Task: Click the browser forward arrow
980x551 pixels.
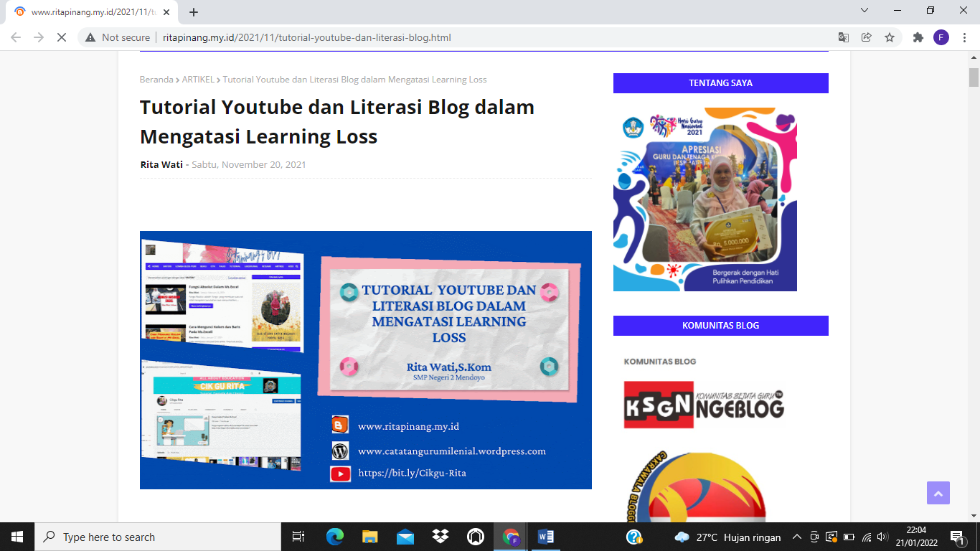Action: point(39,37)
